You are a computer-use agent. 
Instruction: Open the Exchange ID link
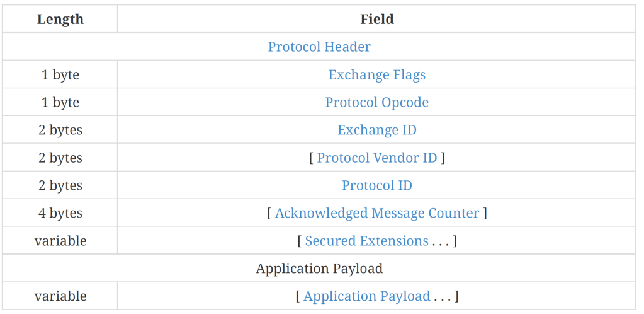[376, 130]
